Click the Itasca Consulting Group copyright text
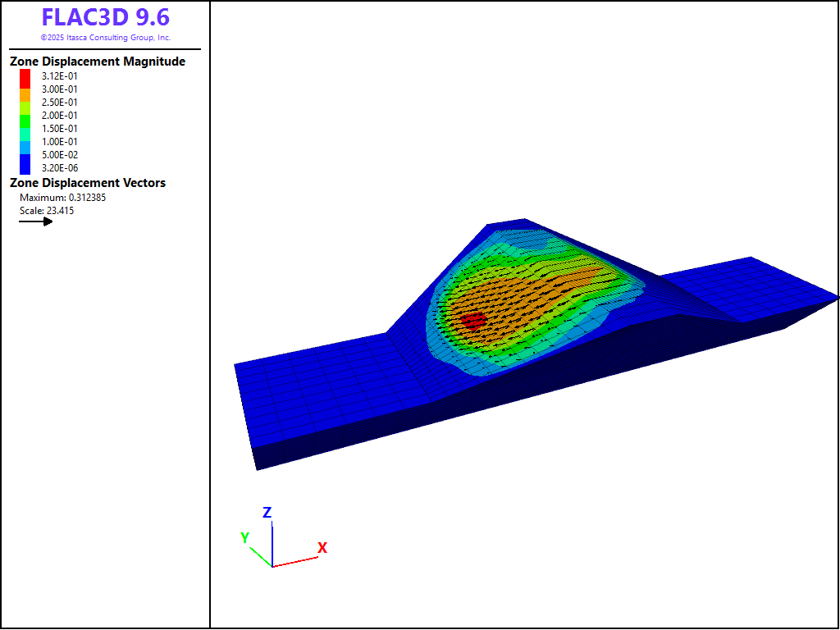The width and height of the screenshot is (840, 630). (106, 38)
